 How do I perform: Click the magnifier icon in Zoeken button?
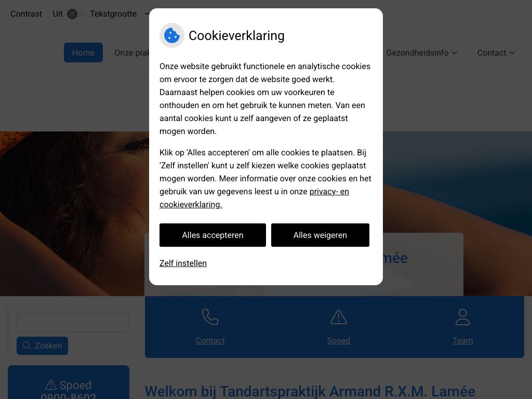27,345
